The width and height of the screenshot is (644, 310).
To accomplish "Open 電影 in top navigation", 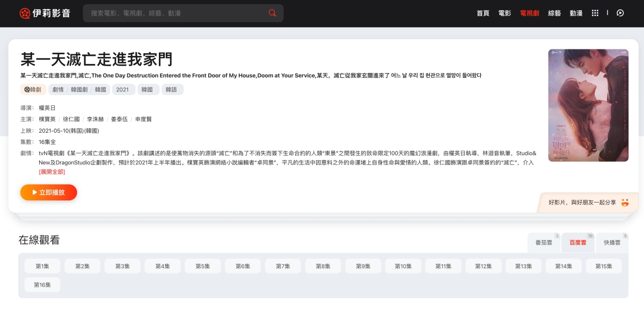I will point(504,13).
